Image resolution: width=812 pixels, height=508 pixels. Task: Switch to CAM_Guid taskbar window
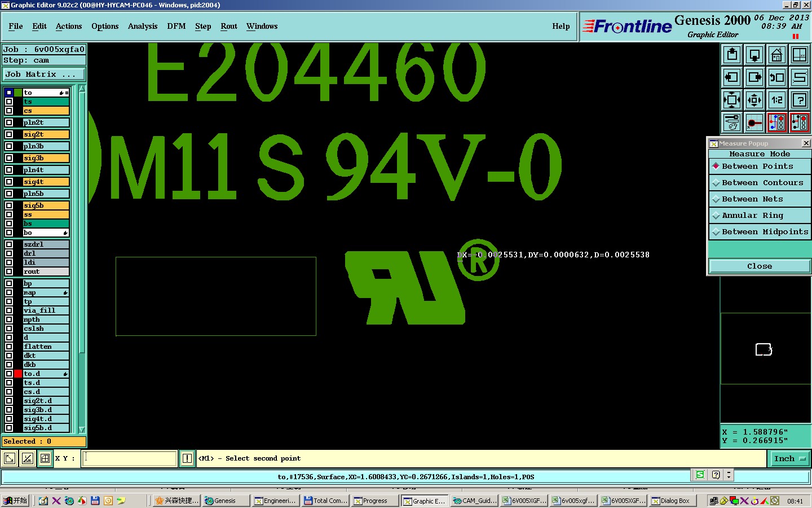475,501
